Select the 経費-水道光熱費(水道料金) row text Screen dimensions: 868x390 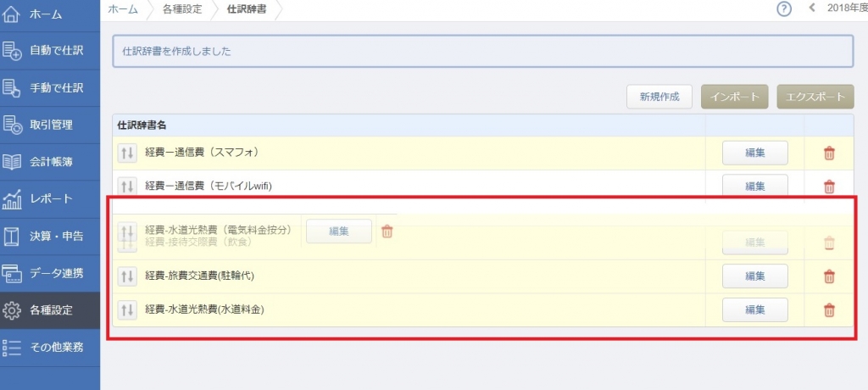(204, 309)
